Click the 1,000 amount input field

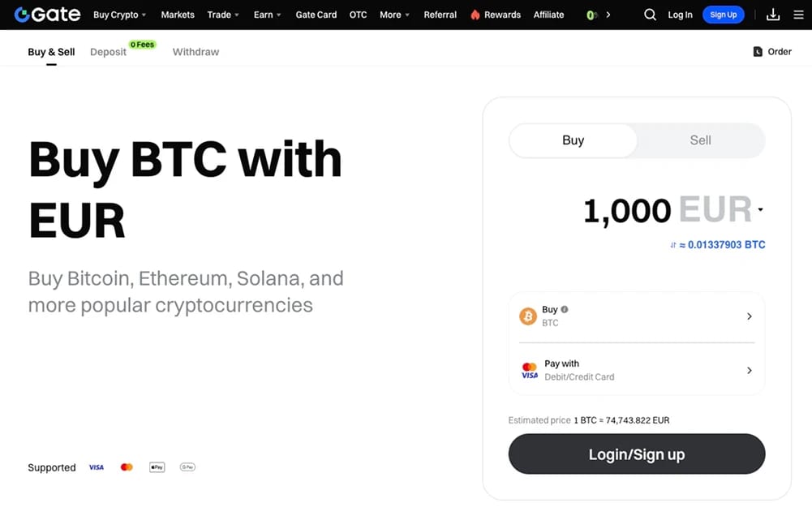pyautogui.click(x=626, y=211)
